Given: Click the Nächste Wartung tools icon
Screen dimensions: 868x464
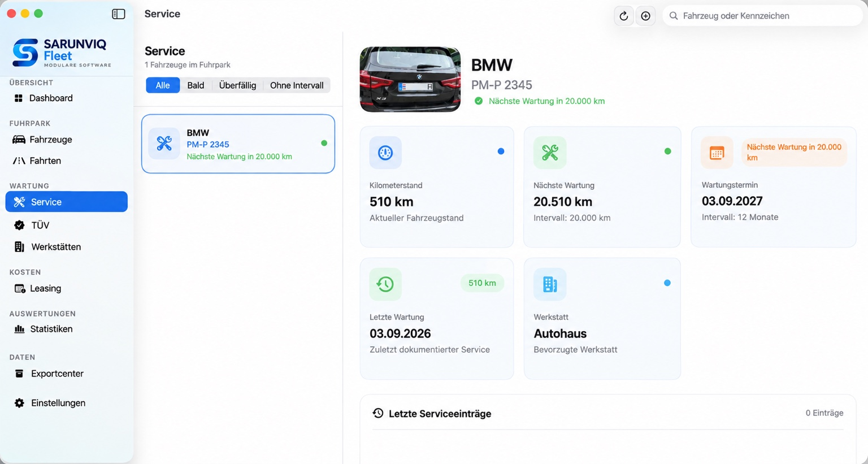Looking at the screenshot, I should coord(550,153).
